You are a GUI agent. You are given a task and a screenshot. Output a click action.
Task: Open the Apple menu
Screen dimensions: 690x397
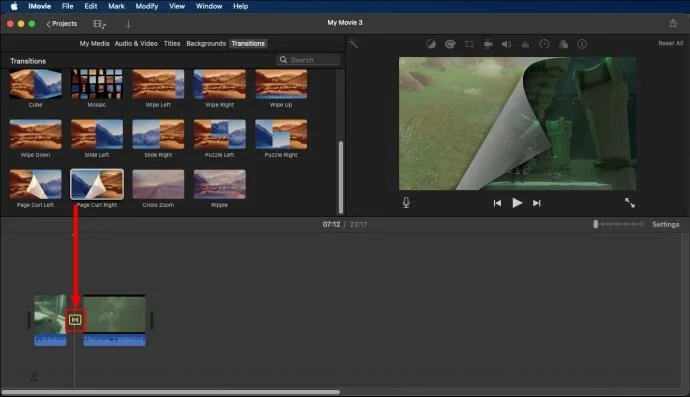(14, 6)
